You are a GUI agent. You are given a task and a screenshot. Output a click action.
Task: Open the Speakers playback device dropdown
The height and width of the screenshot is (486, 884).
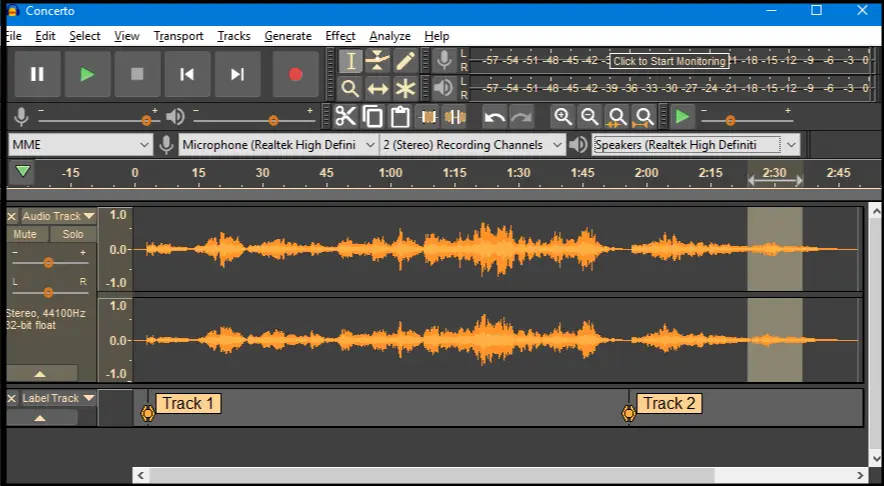[696, 145]
